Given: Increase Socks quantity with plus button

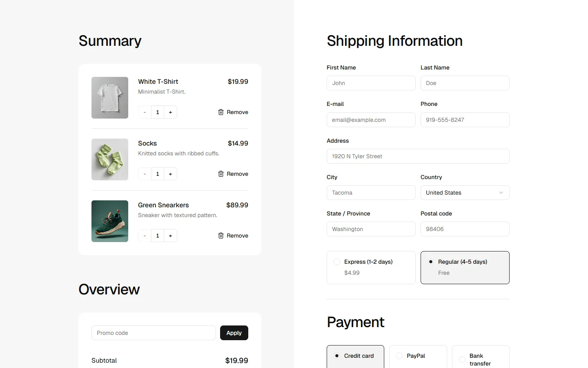Looking at the screenshot, I should click(170, 174).
